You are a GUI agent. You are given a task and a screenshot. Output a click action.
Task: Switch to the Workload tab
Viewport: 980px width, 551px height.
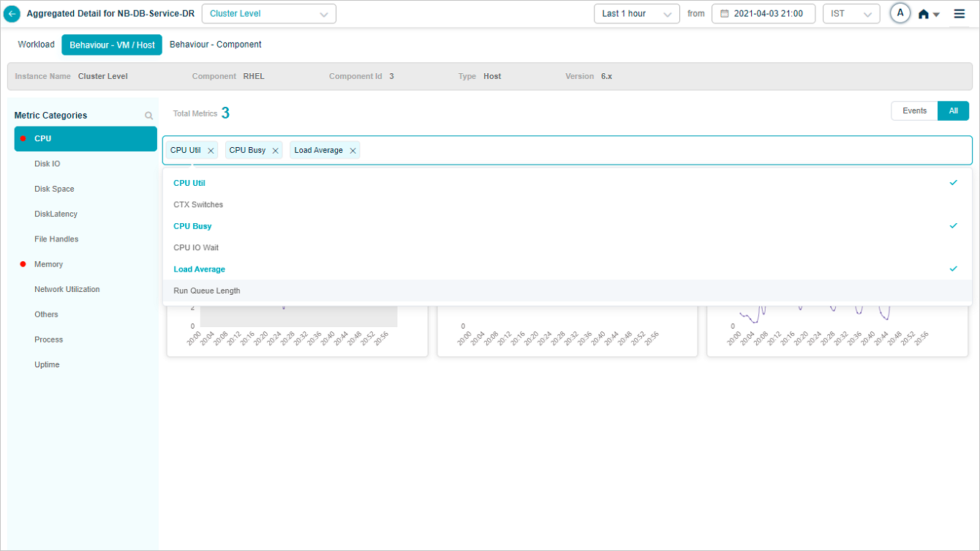(37, 45)
